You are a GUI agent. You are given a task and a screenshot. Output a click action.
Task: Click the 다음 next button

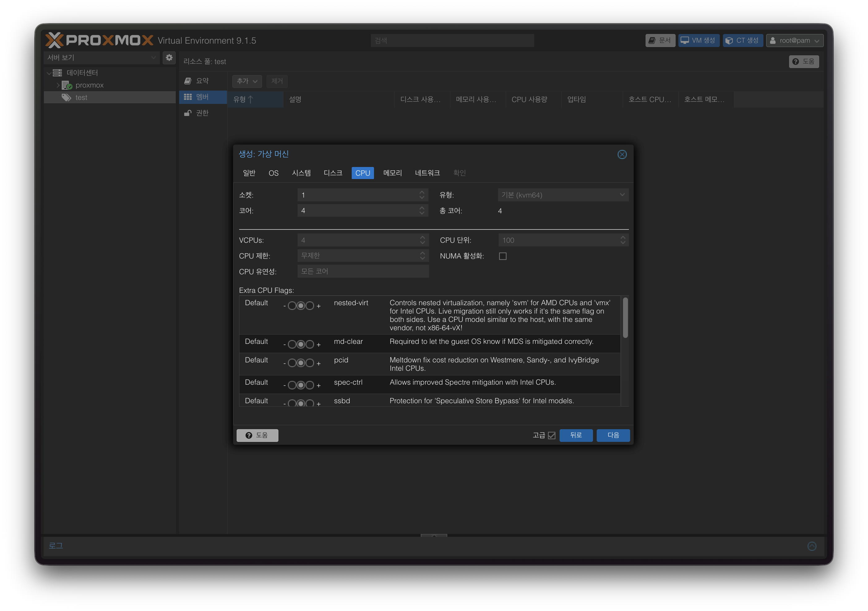[x=613, y=435]
